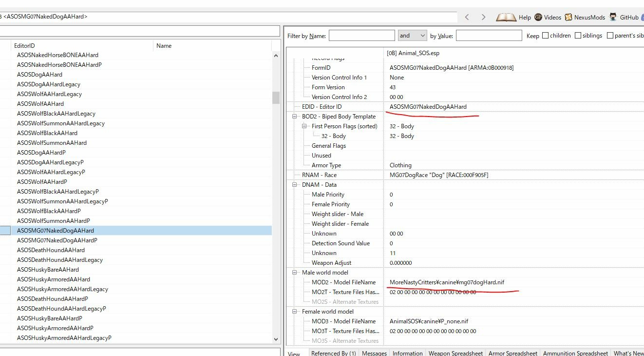The height and width of the screenshot is (356, 644).
Task: Click Form Version value 43
Action: 393,87
